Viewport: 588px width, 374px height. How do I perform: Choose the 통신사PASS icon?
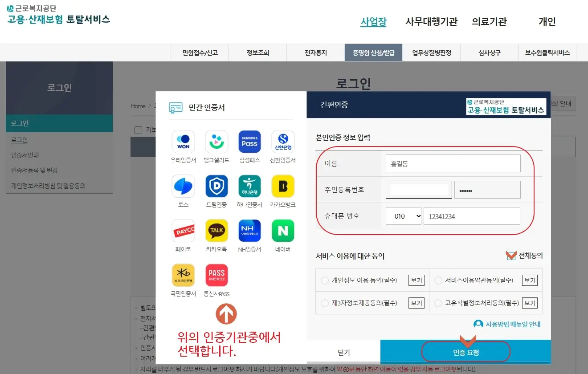[x=216, y=275]
